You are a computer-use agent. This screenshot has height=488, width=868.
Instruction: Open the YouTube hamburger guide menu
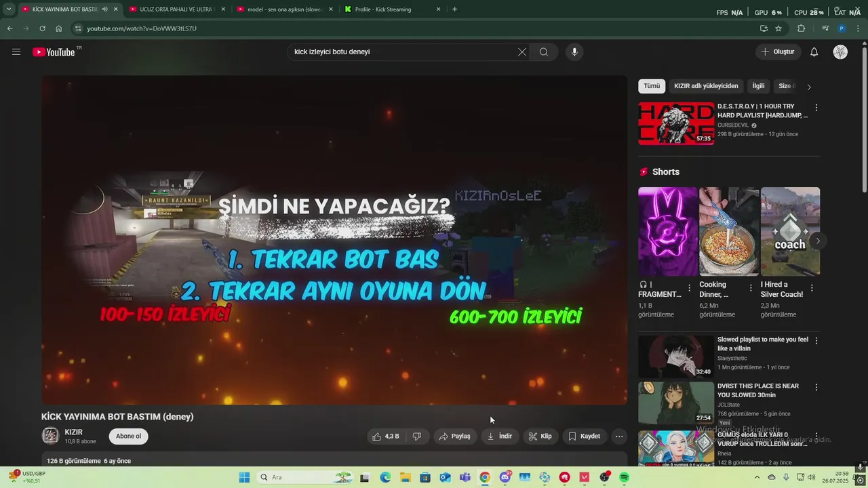16,52
